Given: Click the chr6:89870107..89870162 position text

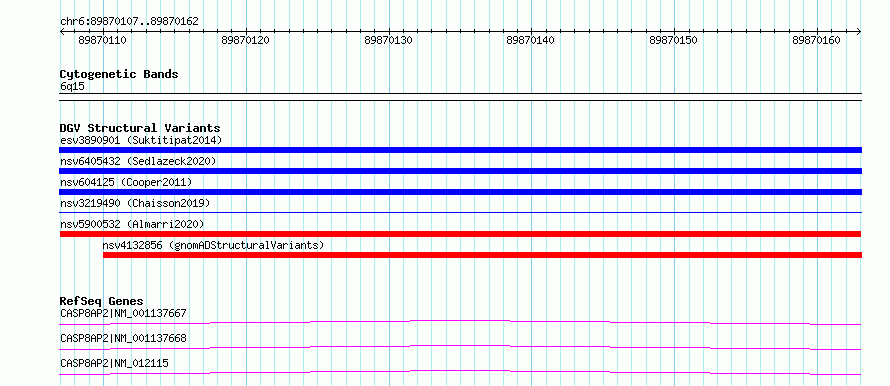Looking at the screenshot, I should pos(129,22).
